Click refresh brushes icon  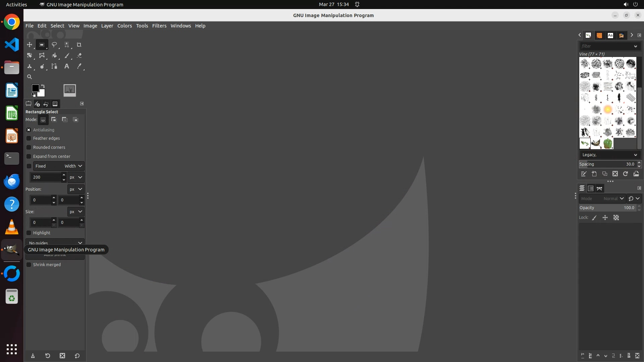(x=625, y=174)
